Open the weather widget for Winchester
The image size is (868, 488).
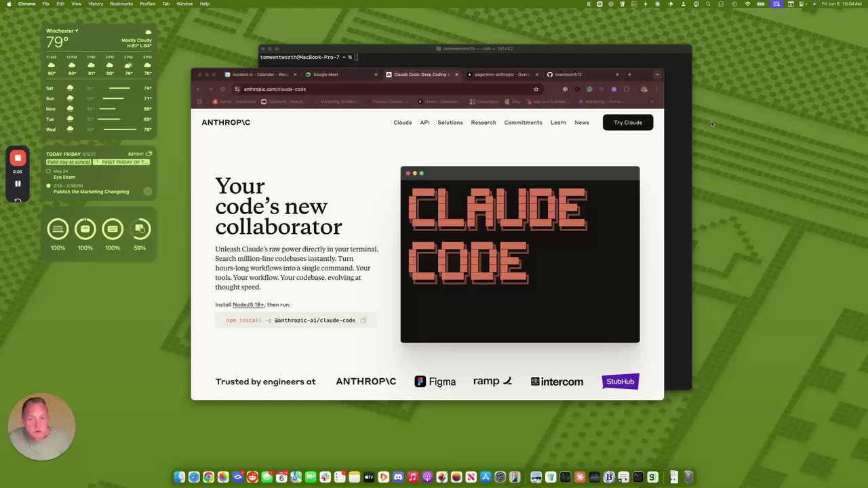click(99, 81)
